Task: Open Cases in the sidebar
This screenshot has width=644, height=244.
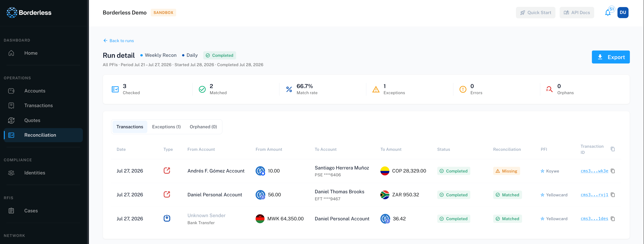Action: tap(43, 210)
